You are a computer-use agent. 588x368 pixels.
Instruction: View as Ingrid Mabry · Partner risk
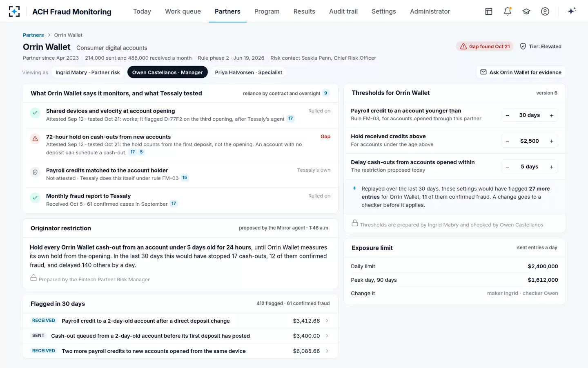88,72
